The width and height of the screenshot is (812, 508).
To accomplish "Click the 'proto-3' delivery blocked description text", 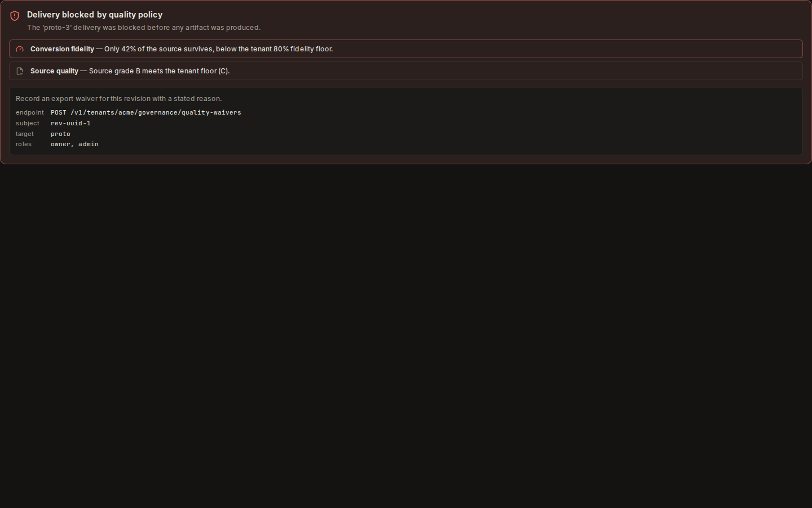I will point(144,28).
